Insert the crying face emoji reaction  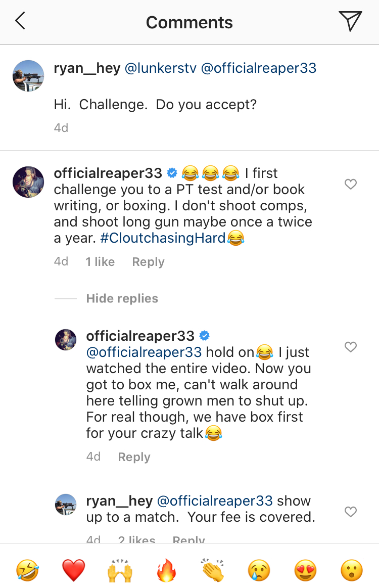[259, 571]
